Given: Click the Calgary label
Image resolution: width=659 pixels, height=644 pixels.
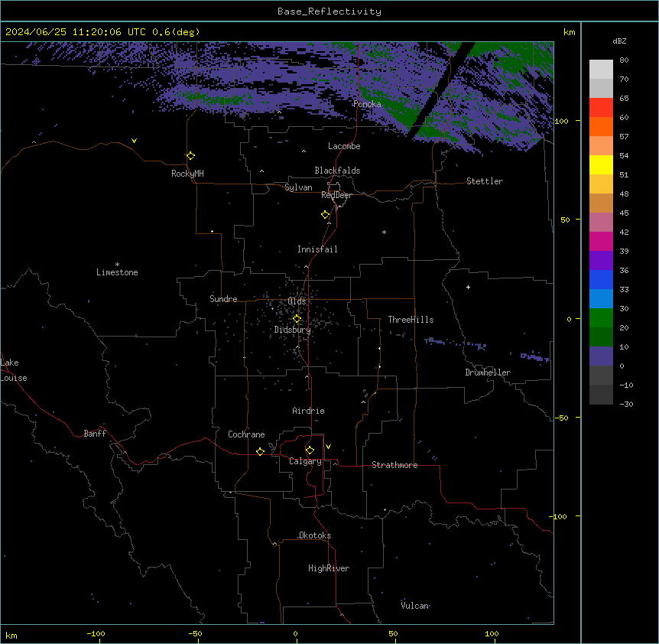Looking at the screenshot, I should coord(305,461).
